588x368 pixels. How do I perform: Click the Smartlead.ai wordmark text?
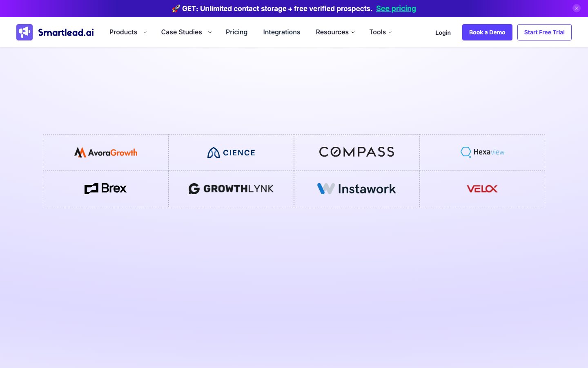[66, 32]
